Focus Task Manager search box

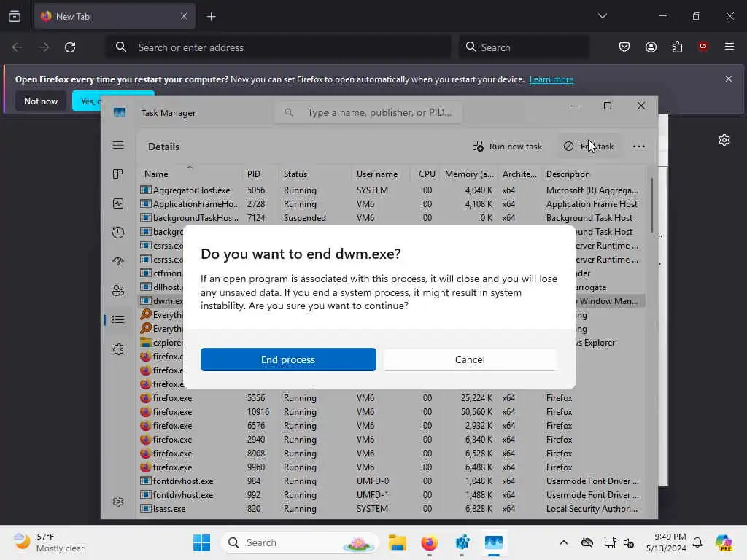(x=368, y=112)
